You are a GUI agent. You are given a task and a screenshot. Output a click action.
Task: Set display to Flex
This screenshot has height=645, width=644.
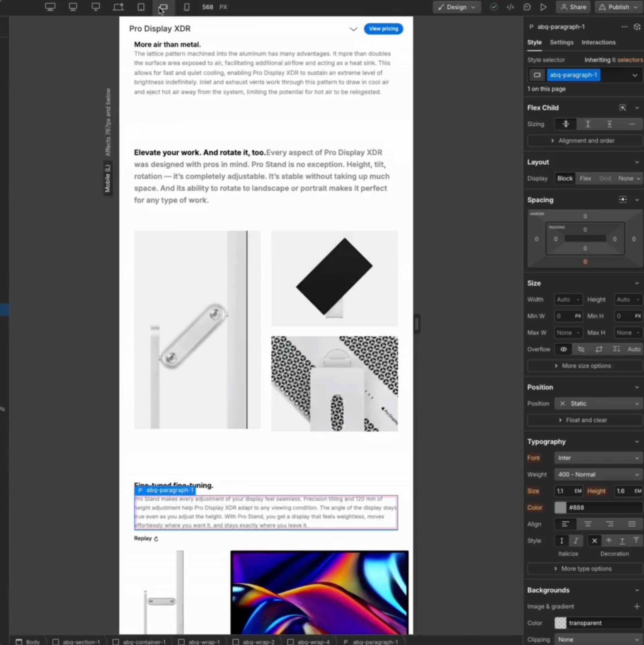pos(585,178)
